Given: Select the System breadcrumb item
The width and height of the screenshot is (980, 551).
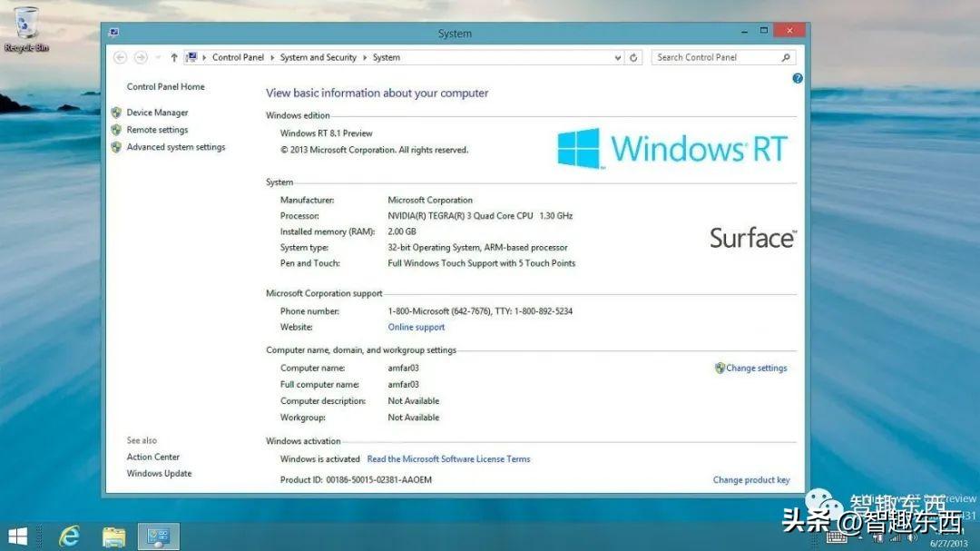Looking at the screenshot, I should (387, 57).
